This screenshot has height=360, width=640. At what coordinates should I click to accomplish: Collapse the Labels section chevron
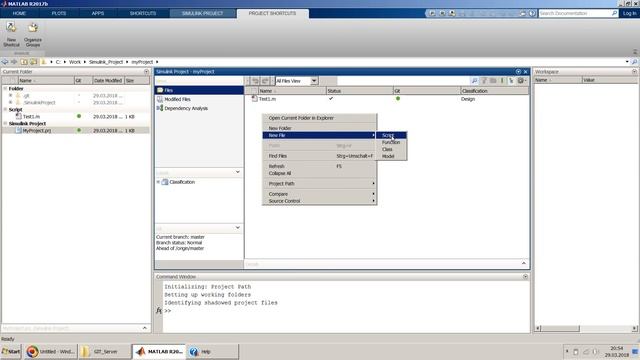coord(238,172)
